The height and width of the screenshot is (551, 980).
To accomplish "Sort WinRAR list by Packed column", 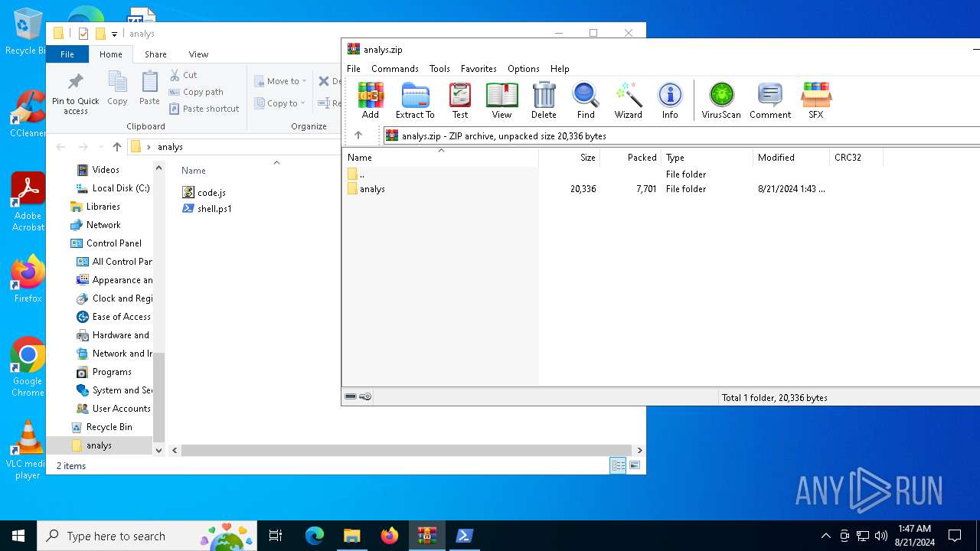I will 630,158.
